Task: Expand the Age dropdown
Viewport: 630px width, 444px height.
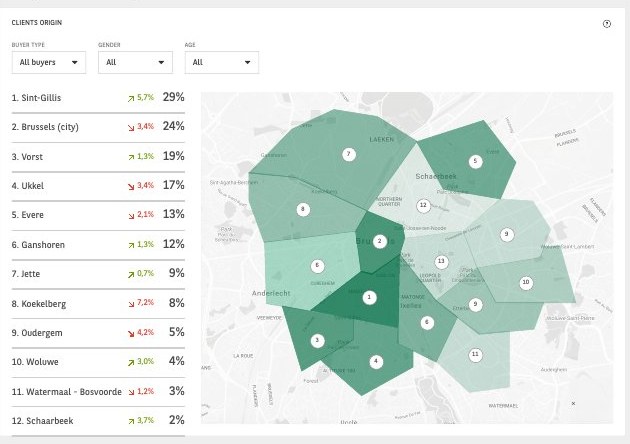Action: click(x=222, y=62)
